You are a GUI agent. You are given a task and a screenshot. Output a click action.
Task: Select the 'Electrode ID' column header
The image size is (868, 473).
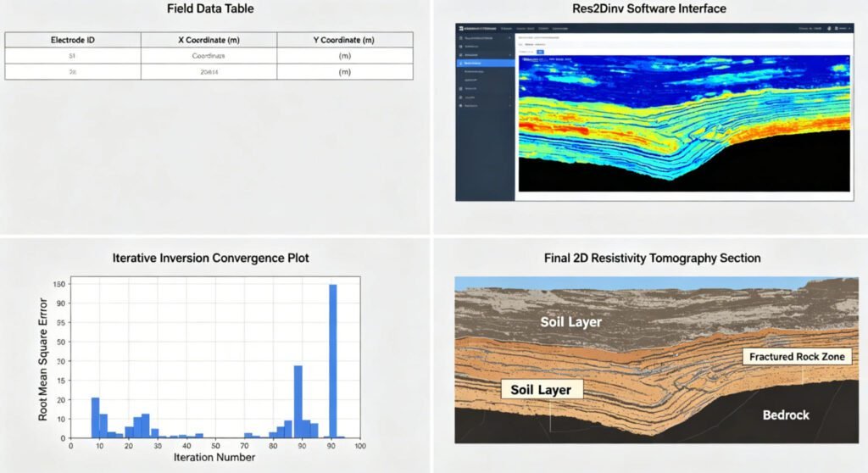pyautogui.click(x=73, y=40)
